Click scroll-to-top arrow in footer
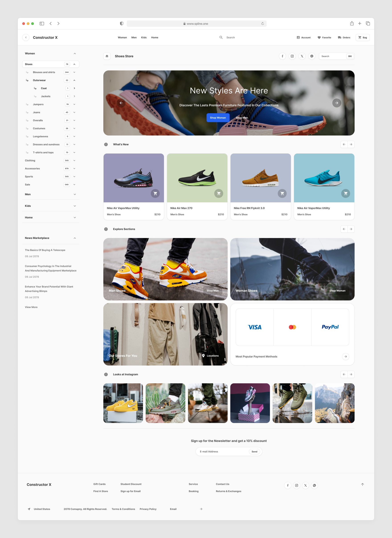 pos(362,485)
